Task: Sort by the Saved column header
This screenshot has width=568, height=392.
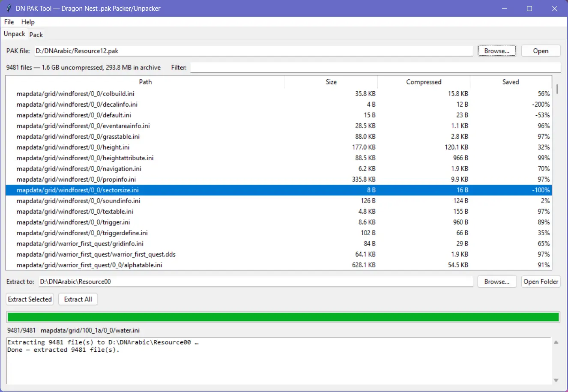Action: click(511, 82)
